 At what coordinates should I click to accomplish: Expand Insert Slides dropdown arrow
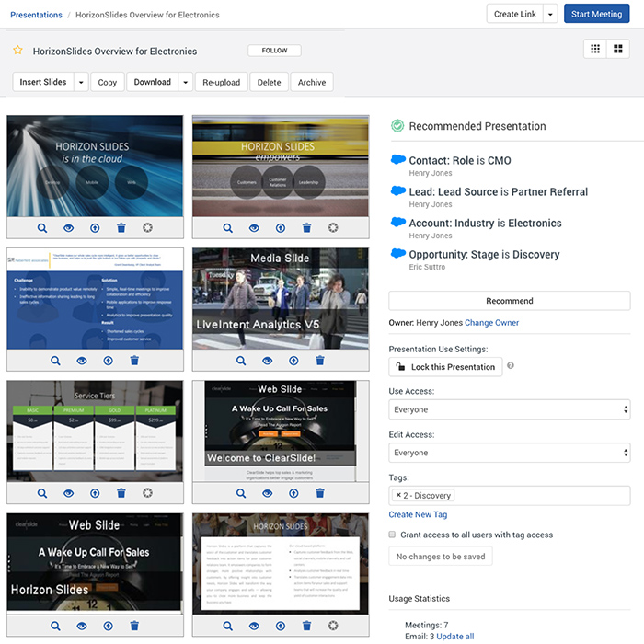[81, 82]
